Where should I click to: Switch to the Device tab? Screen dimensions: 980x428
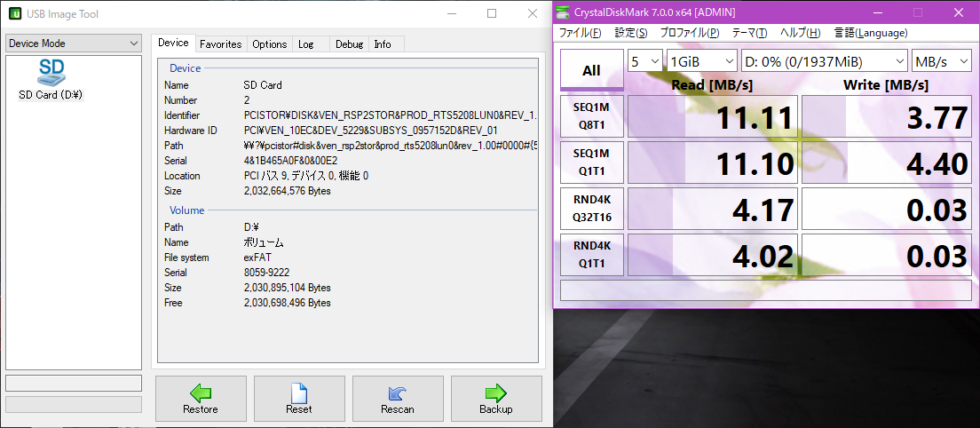coord(173,44)
